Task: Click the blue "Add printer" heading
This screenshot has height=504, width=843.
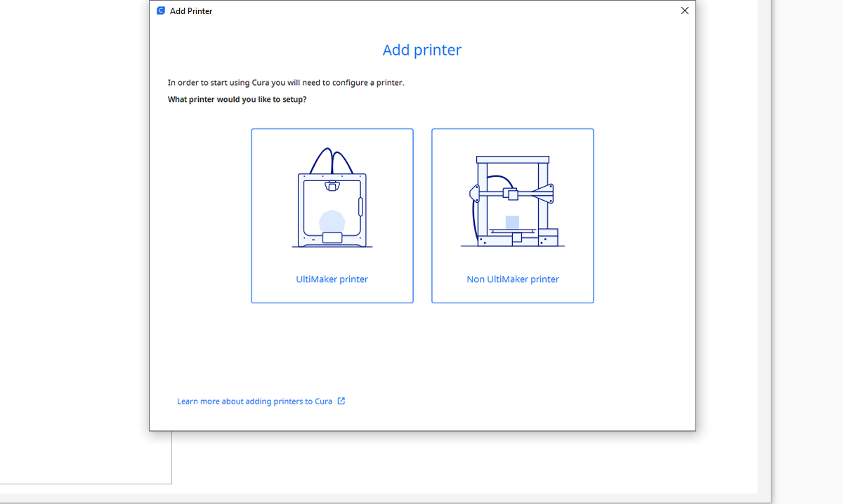Action: pyautogui.click(x=421, y=50)
